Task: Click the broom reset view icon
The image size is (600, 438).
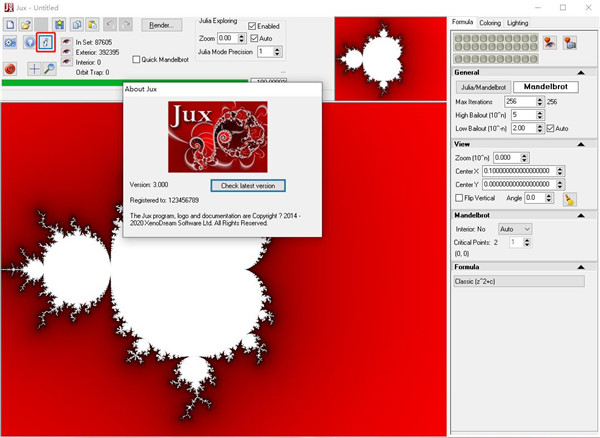Action: 569,199
